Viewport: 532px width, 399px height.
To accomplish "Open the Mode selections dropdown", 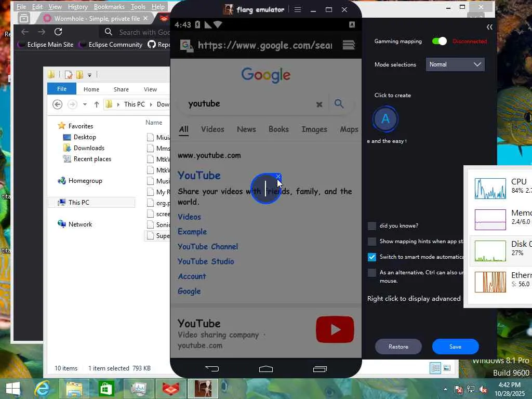I will coord(455,64).
